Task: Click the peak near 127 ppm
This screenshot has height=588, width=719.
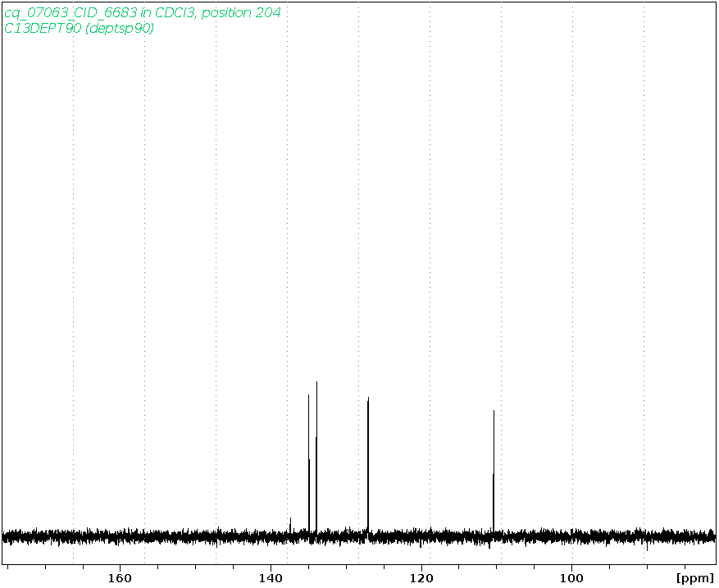Action: [368, 465]
